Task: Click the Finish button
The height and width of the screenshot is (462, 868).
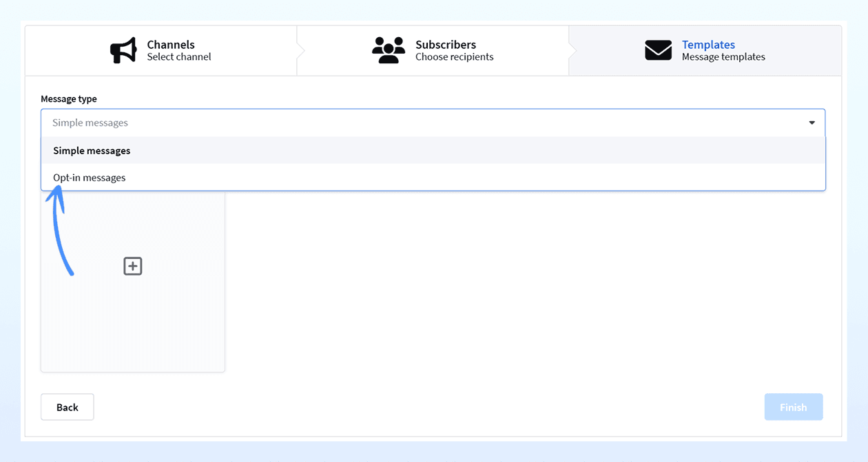Action: click(x=794, y=407)
